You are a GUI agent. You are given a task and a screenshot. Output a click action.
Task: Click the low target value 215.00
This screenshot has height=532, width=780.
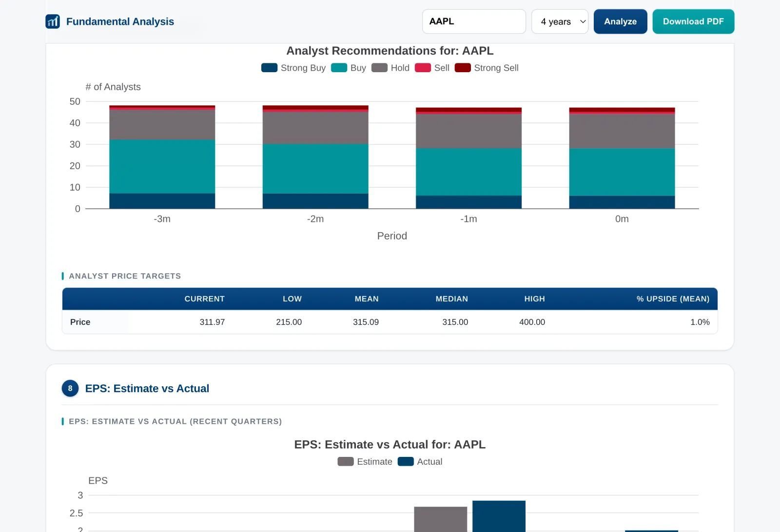pyautogui.click(x=289, y=322)
